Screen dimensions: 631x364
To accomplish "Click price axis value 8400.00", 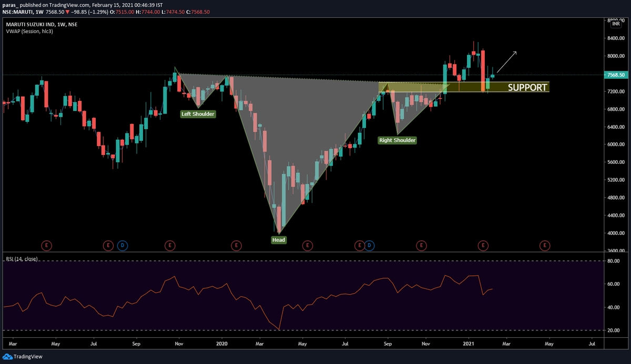I will tap(615, 38).
